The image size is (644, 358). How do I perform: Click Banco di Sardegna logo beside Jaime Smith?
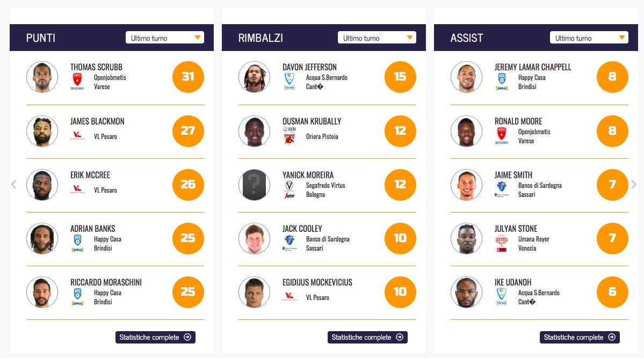click(501, 189)
